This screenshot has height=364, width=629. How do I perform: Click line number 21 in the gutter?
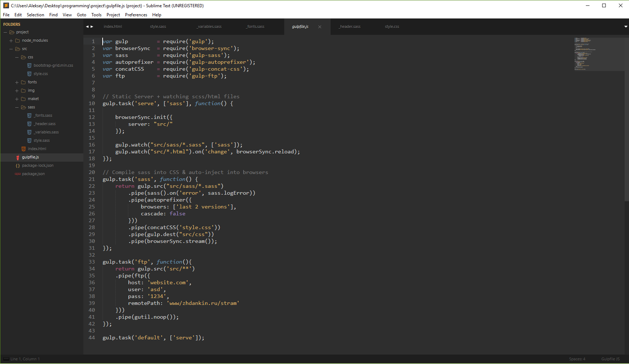pos(92,179)
